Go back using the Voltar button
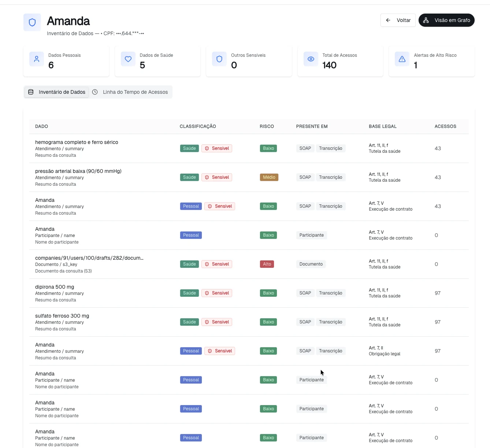Screen dimensions: 490x448 pyautogui.click(x=398, y=20)
